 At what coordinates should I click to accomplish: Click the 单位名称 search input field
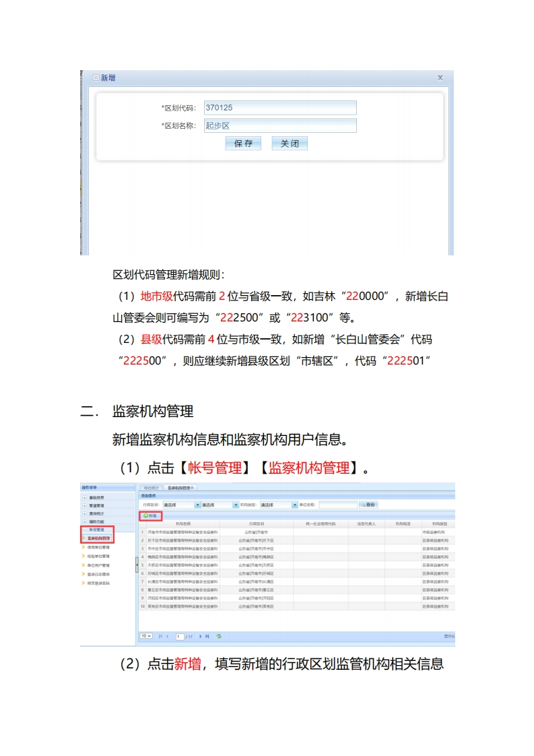pos(338,505)
